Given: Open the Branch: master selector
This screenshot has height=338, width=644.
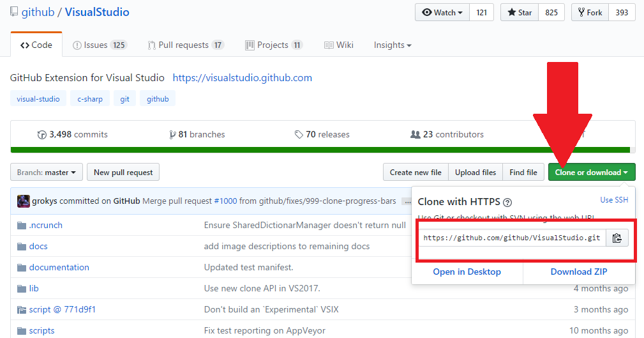Looking at the screenshot, I should (x=47, y=173).
